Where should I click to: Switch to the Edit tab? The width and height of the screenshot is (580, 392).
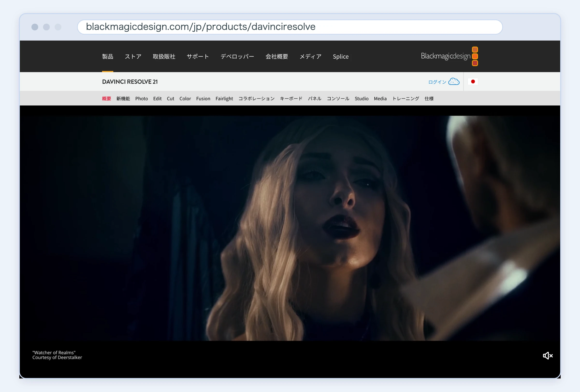(x=158, y=98)
